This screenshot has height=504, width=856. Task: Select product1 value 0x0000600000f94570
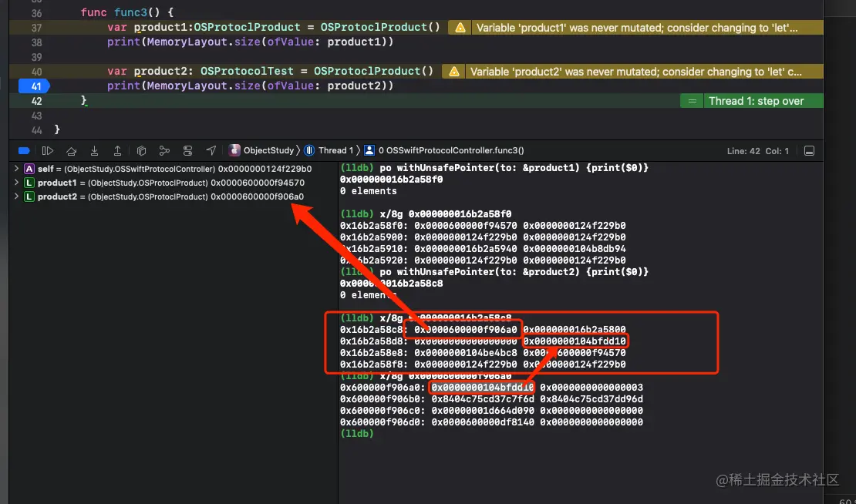[x=258, y=183]
